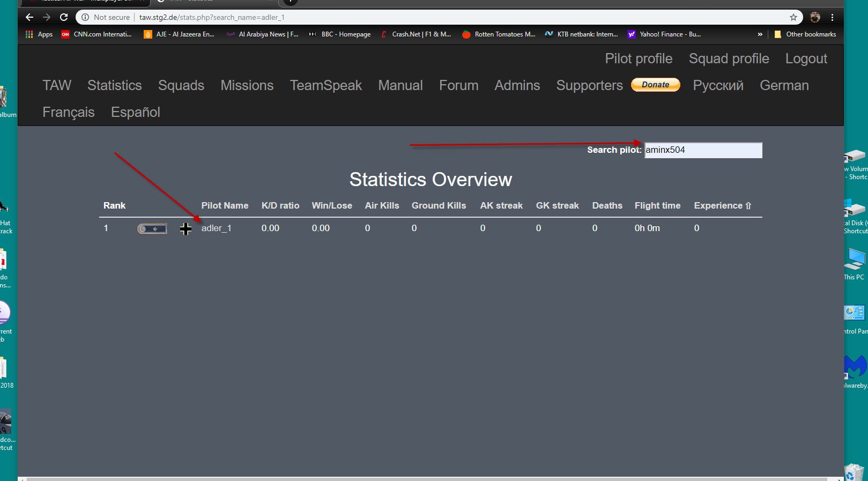Sort table by AK streak column
Screen dimensions: 868x481
coord(501,205)
